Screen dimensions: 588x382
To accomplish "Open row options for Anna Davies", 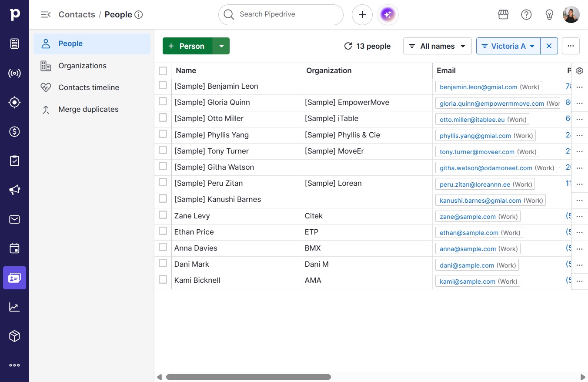I will click(579, 249).
